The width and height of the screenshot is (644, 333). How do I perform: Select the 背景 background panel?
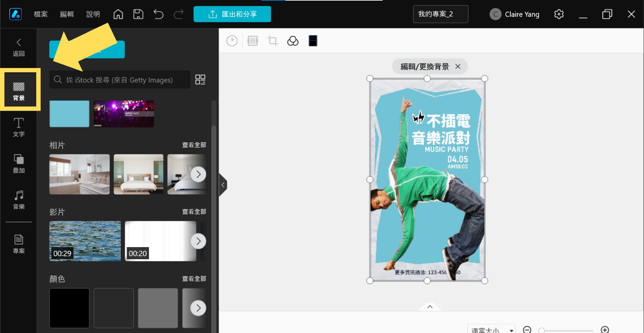coord(19,91)
